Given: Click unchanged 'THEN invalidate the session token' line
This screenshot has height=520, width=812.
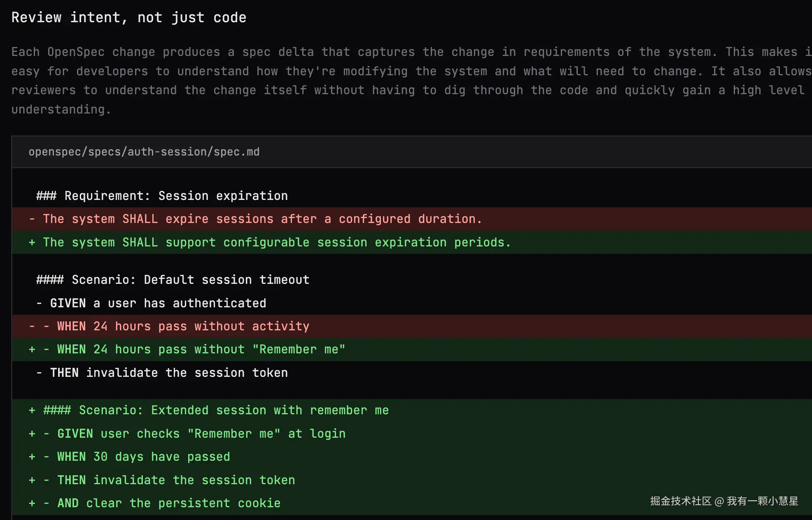Looking at the screenshot, I should (x=162, y=373).
